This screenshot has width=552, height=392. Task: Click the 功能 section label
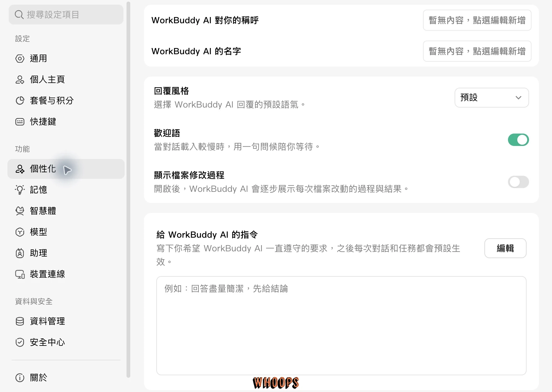pyautogui.click(x=22, y=149)
